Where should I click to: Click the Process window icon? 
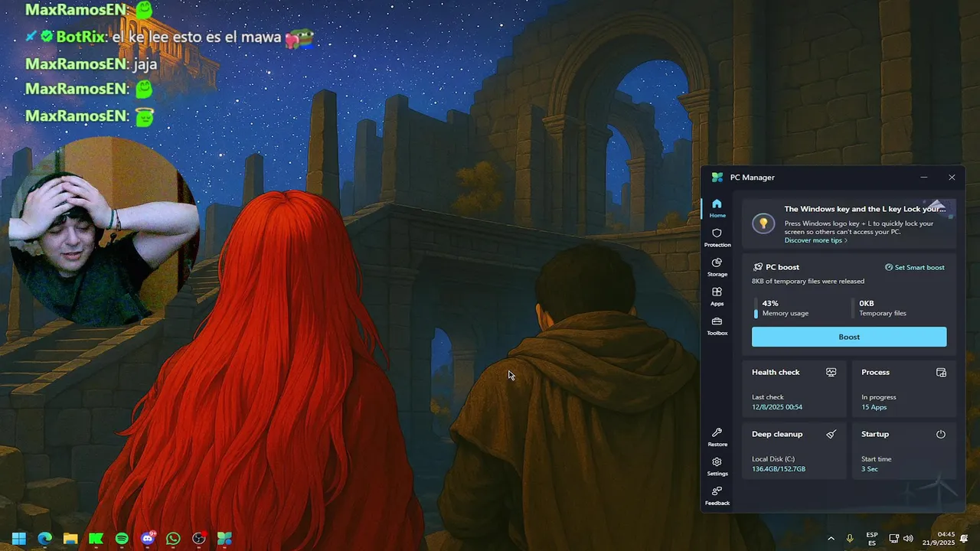941,372
